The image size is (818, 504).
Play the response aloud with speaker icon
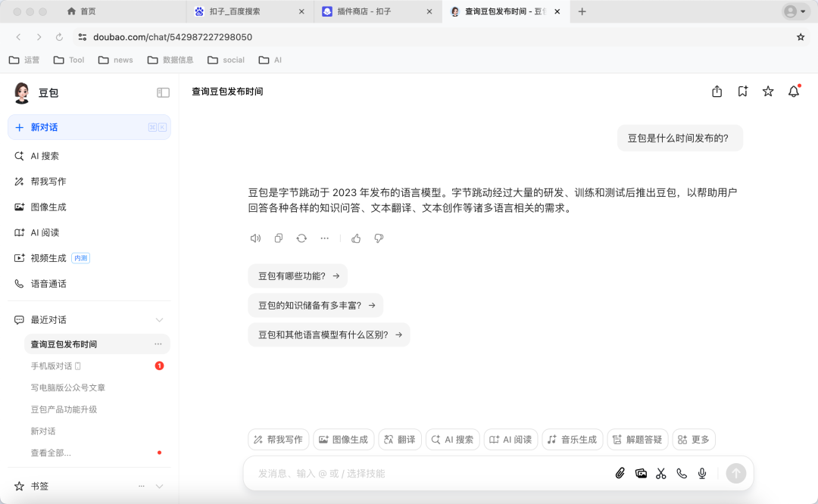(x=255, y=238)
